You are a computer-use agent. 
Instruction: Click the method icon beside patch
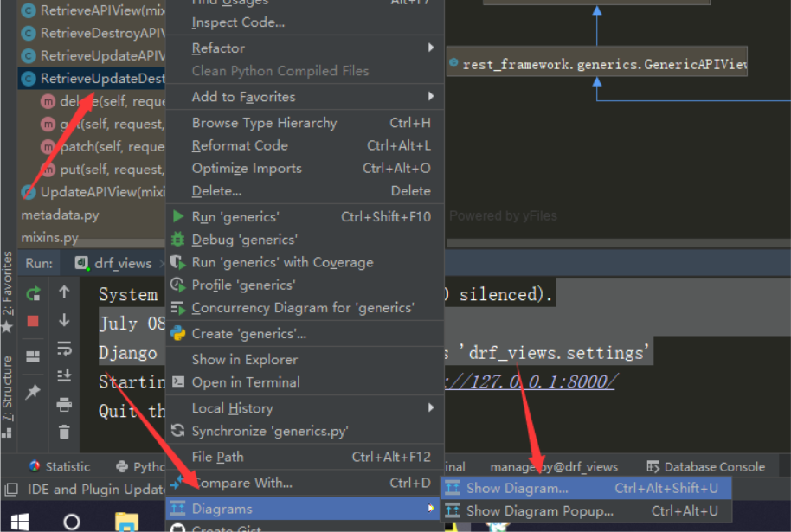click(x=48, y=147)
